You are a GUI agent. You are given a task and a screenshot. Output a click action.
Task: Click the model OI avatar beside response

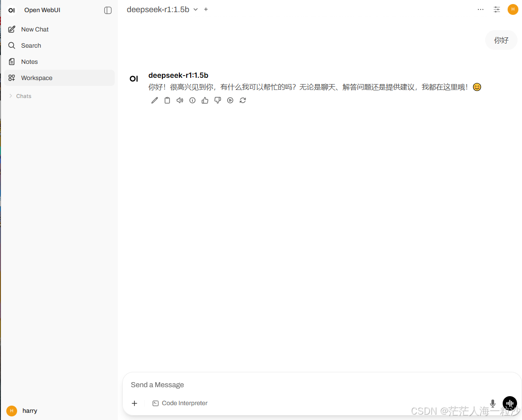(134, 79)
